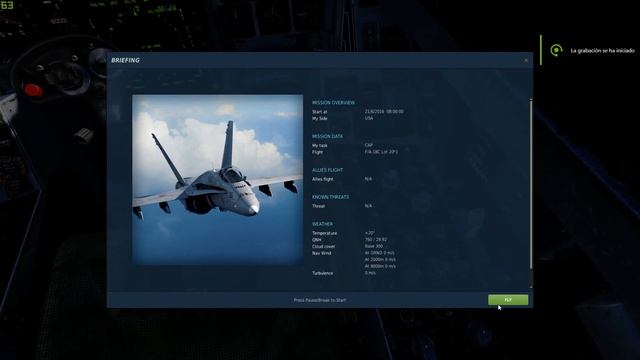The width and height of the screenshot is (640, 360).
Task: Click the 'At 2000m' wind value
Action: pyautogui.click(x=380, y=260)
